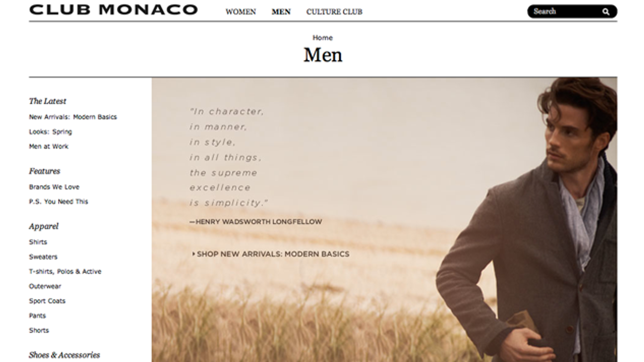The height and width of the screenshot is (362, 644).
Task: Open Looks: Spring link
Action: pos(50,132)
